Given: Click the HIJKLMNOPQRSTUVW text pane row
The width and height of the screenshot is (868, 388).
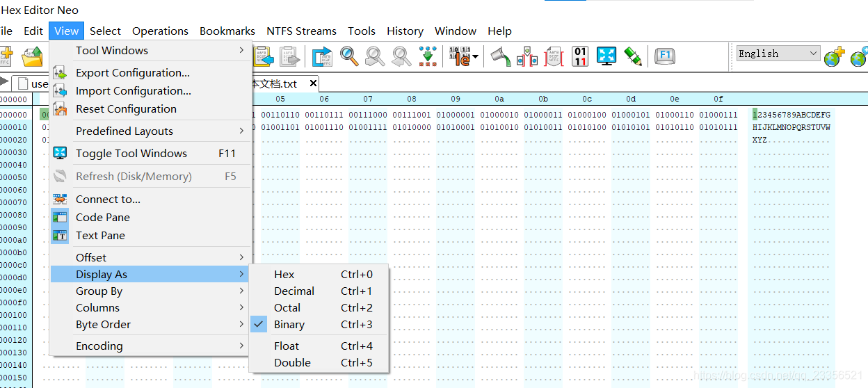Looking at the screenshot, I should 791,127.
